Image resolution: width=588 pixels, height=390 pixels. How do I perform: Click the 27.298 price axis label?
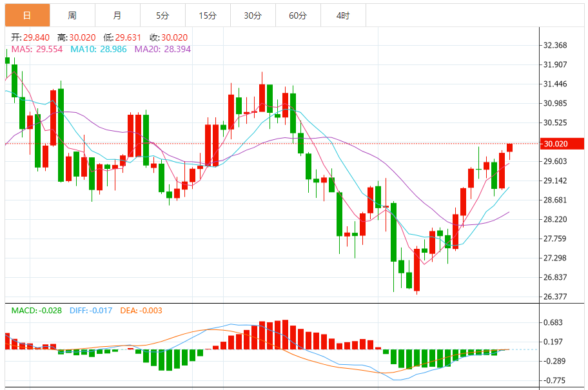tap(555, 258)
